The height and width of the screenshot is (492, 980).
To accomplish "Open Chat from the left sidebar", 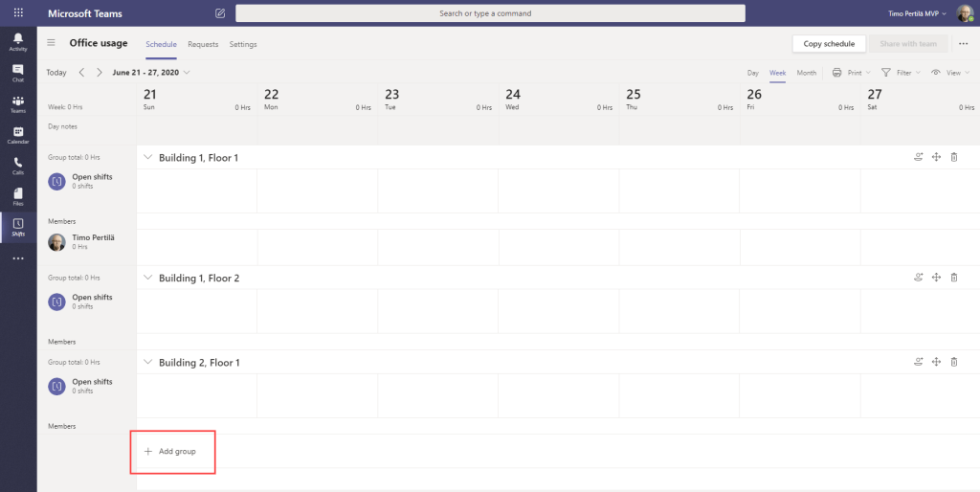I will tap(17, 72).
